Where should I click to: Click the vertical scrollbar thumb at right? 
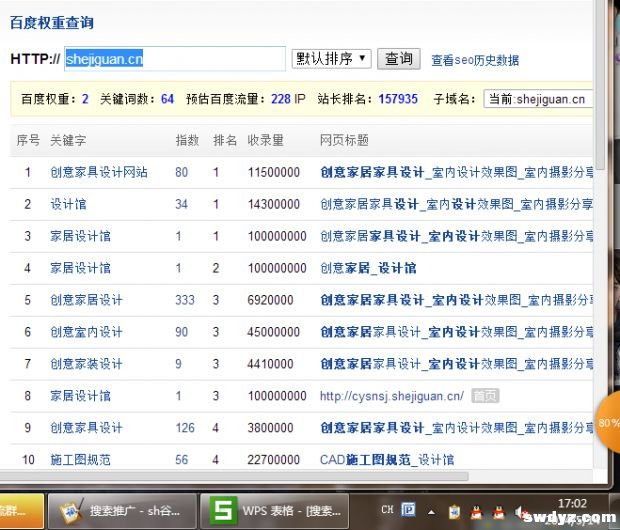600,84
